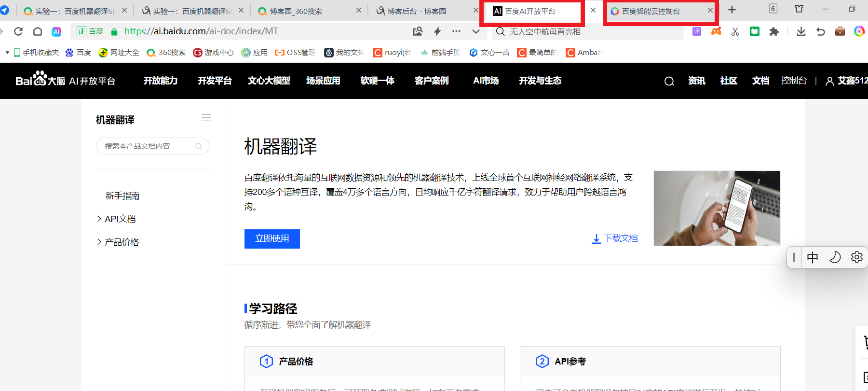Toggle the moon half-width IME icon
The image size is (868, 391).
(x=835, y=257)
